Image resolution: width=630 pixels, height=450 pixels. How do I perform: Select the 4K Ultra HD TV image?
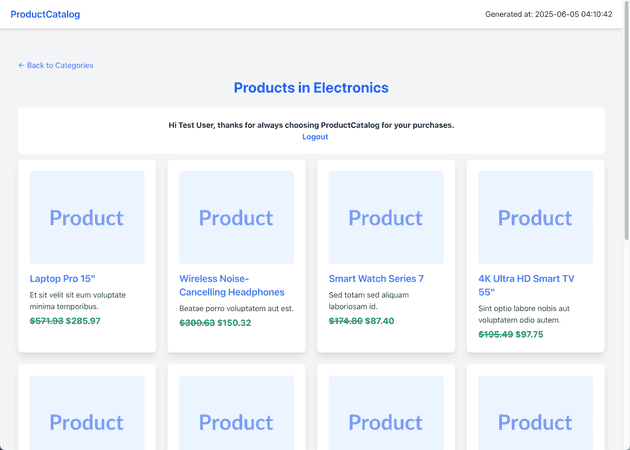pyautogui.click(x=536, y=217)
